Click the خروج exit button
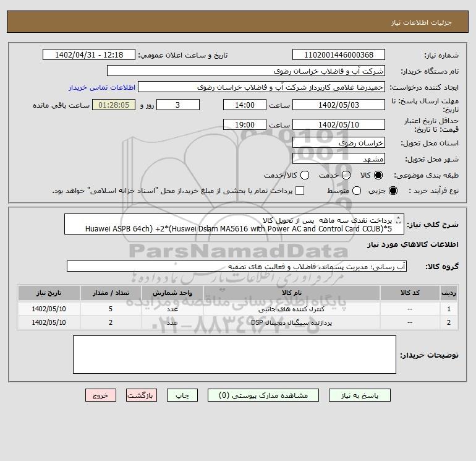This screenshot has height=461, width=476. coord(101,395)
